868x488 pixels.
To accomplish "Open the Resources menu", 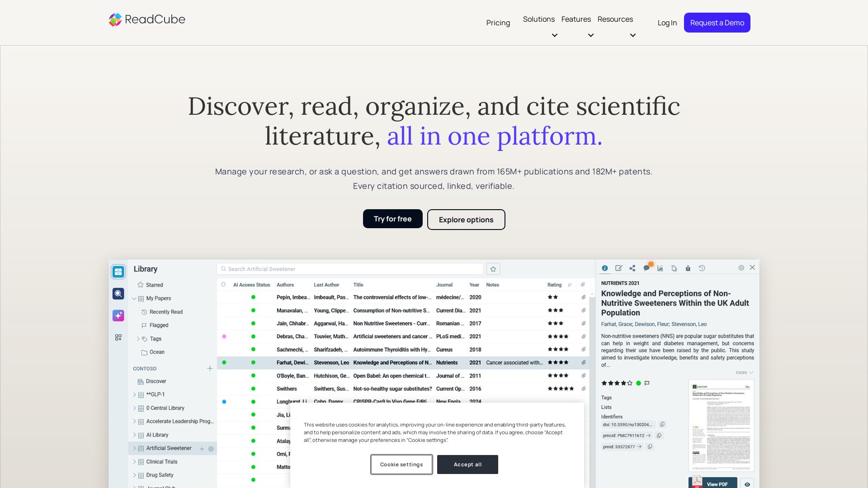I will 615,19.
